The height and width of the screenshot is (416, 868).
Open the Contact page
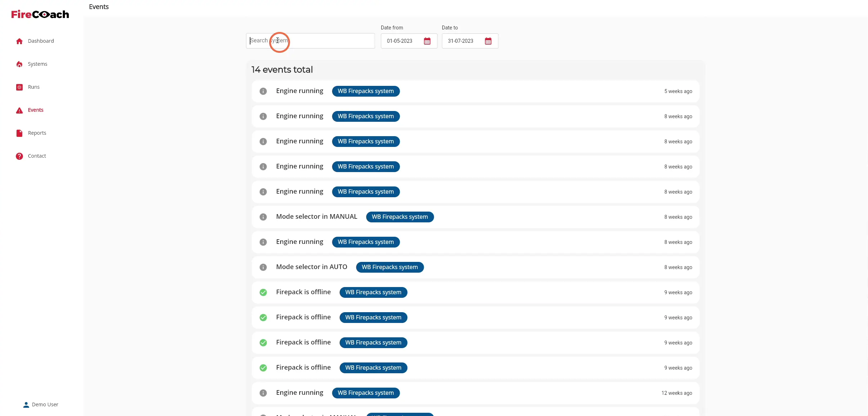(x=37, y=156)
